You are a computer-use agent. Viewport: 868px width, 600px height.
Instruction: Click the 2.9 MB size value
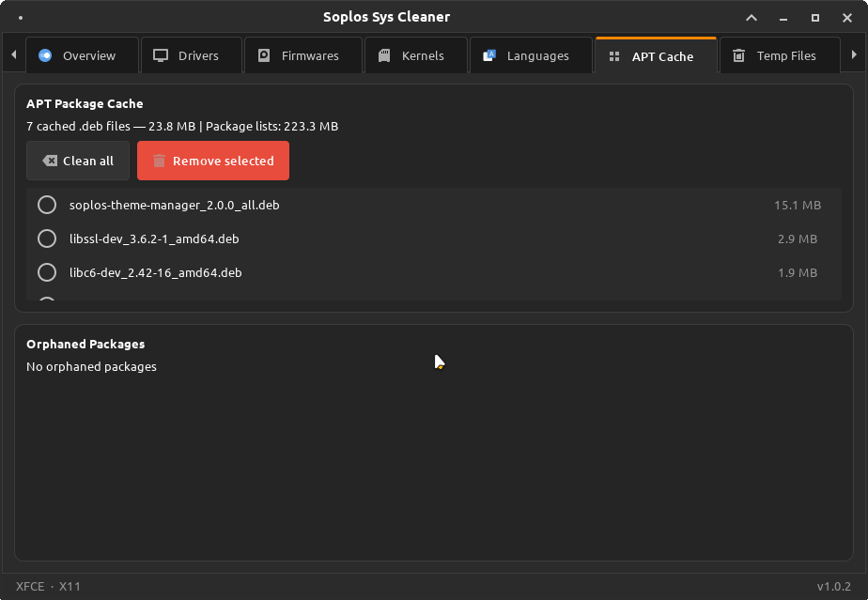pyautogui.click(x=798, y=239)
